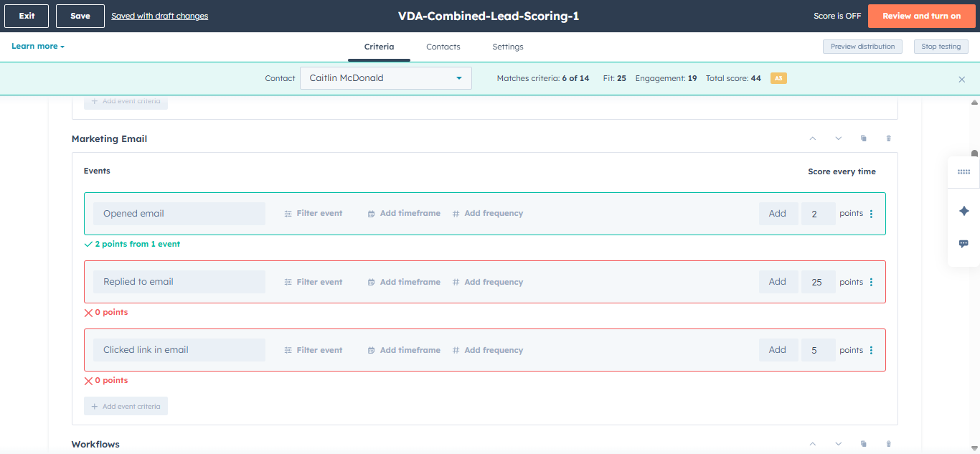The height and width of the screenshot is (454, 980).
Task: Open Add selector on Replied to email row
Action: pos(778,282)
